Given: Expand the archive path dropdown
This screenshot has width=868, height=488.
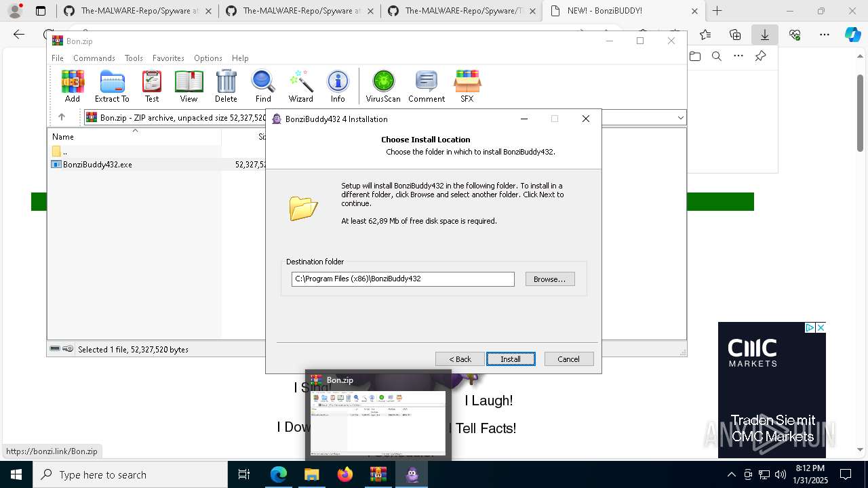Looking at the screenshot, I should (680, 118).
